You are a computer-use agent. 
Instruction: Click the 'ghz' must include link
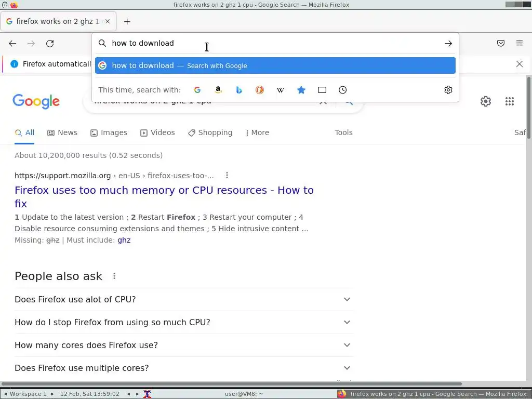tap(124, 240)
